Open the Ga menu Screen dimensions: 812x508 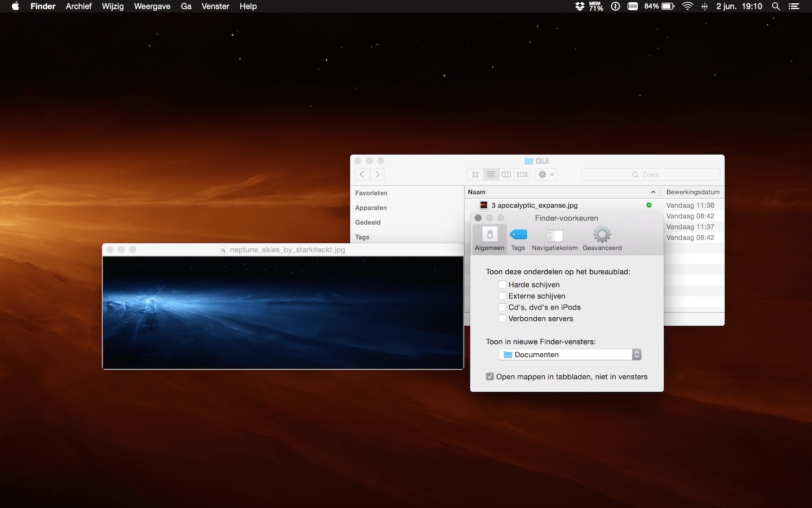click(x=186, y=6)
